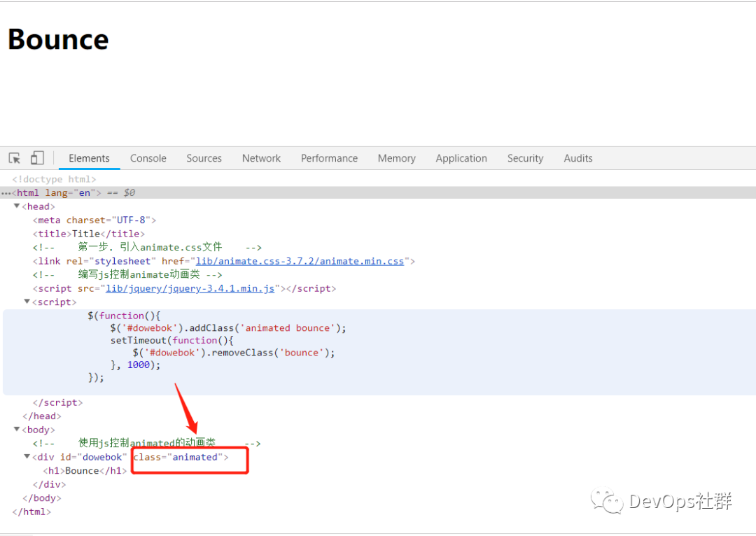
Task: Click the 1000 timeout value
Action: tap(139, 365)
